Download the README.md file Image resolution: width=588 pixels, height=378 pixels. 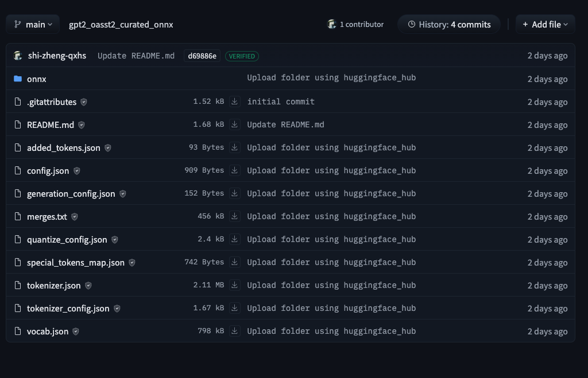tap(235, 124)
